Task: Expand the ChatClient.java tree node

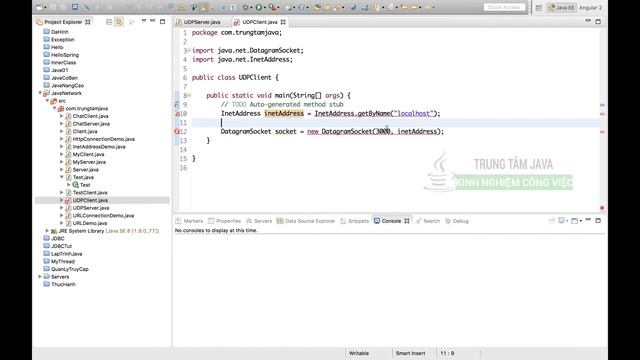Action: pyautogui.click(x=62, y=116)
